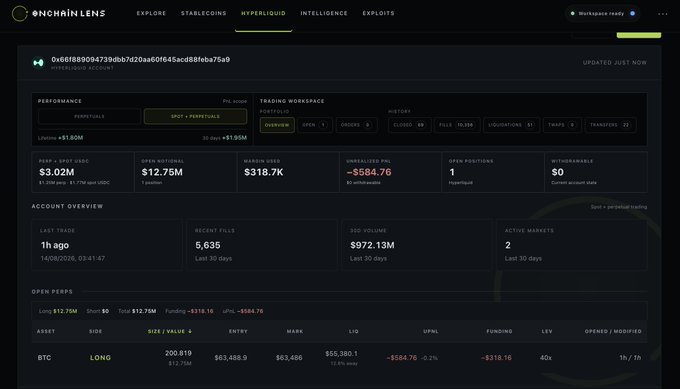Sort by Funding column header
Viewport: 680px width, 389px height.
[x=499, y=331]
